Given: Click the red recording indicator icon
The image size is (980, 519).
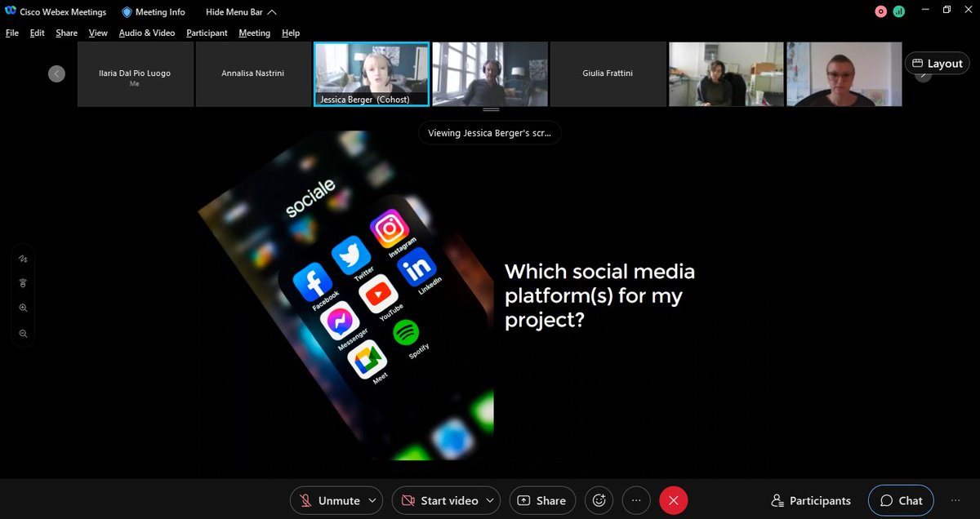Looking at the screenshot, I should click(x=881, y=11).
